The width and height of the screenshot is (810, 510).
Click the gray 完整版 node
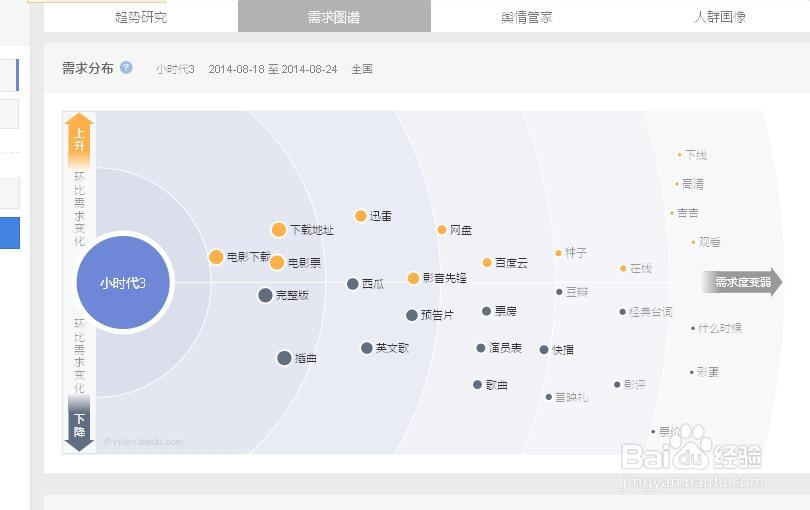pos(265,295)
